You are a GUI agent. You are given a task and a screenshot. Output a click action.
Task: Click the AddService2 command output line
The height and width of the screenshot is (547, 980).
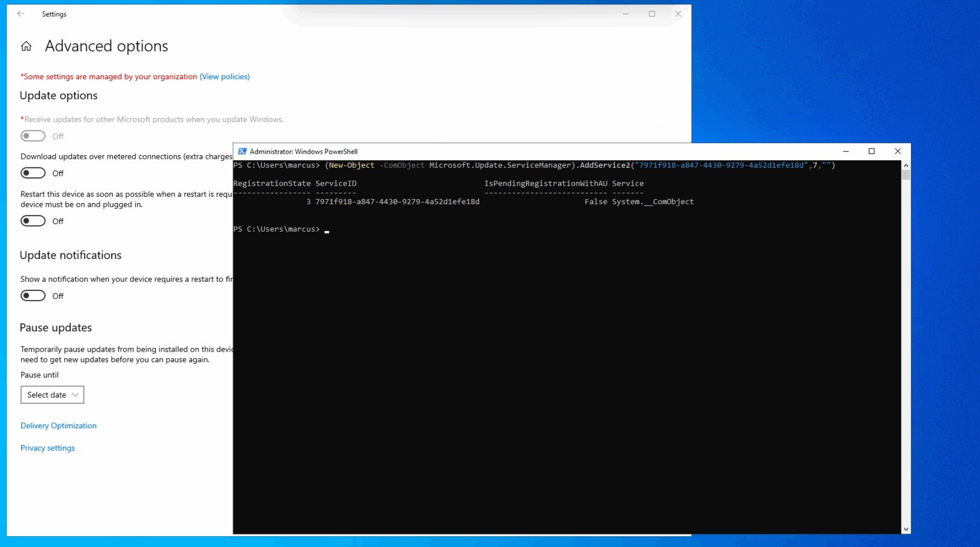pos(535,165)
